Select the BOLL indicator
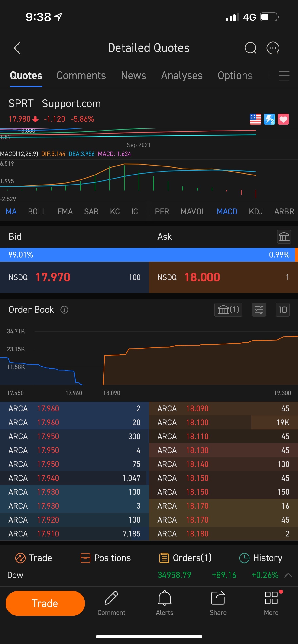 pos(37,211)
